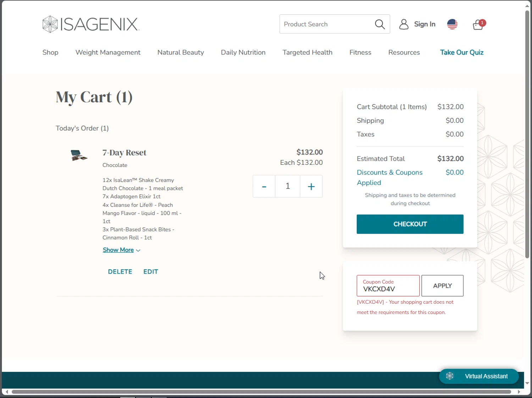
Task: Open the Shop menu
Action: point(50,52)
